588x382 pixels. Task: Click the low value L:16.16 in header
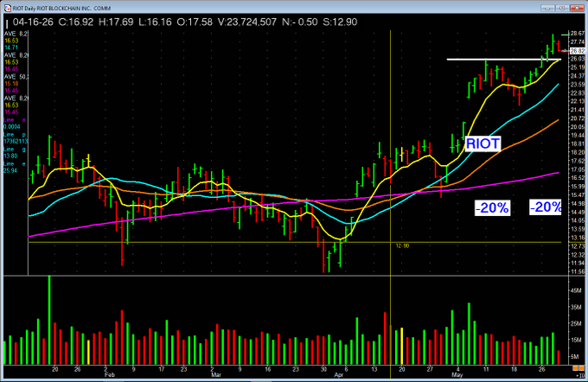point(155,22)
